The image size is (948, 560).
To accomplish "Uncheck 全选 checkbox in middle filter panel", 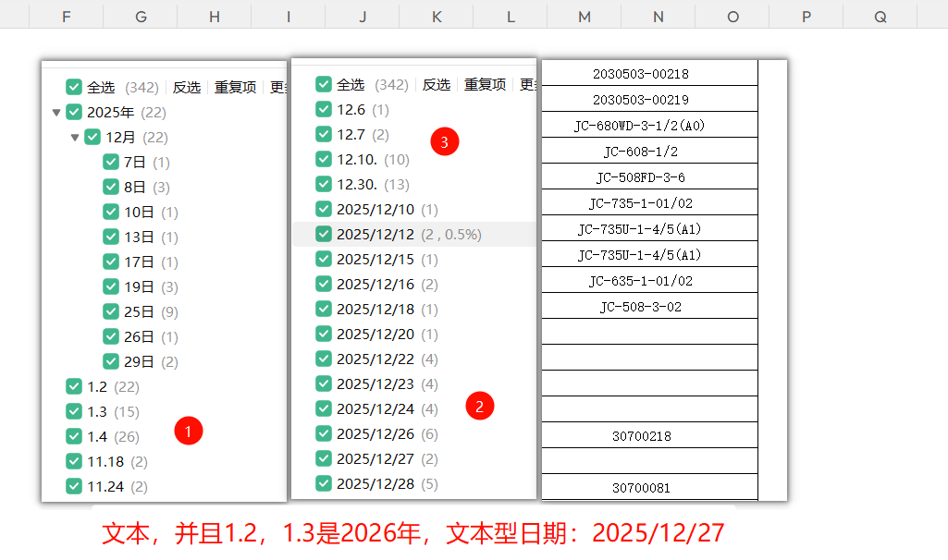I will (x=324, y=85).
